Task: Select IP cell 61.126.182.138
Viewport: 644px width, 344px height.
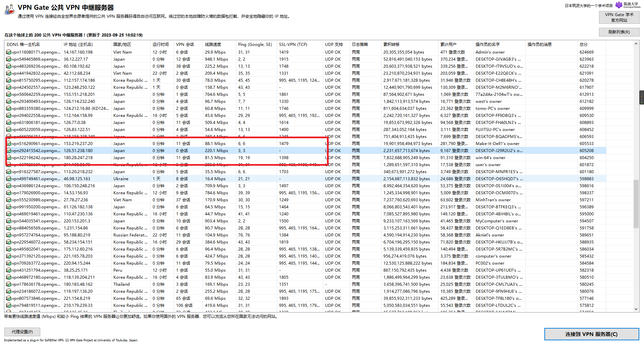Action: [78, 207]
